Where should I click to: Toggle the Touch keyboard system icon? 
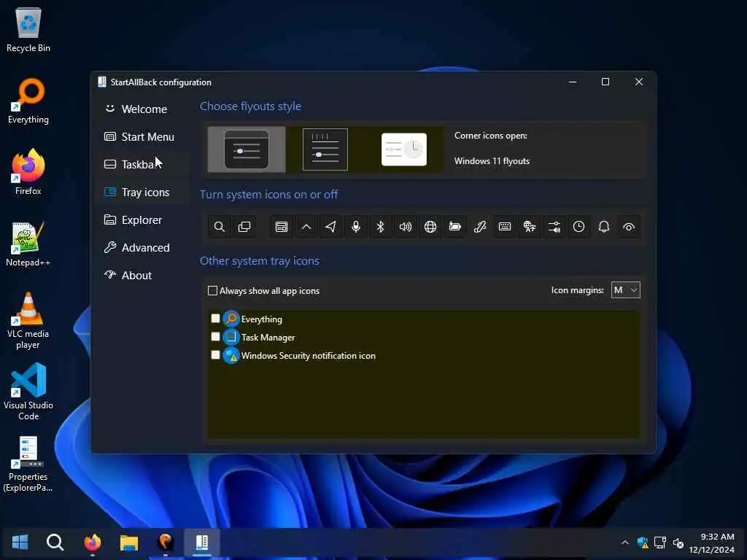click(505, 227)
